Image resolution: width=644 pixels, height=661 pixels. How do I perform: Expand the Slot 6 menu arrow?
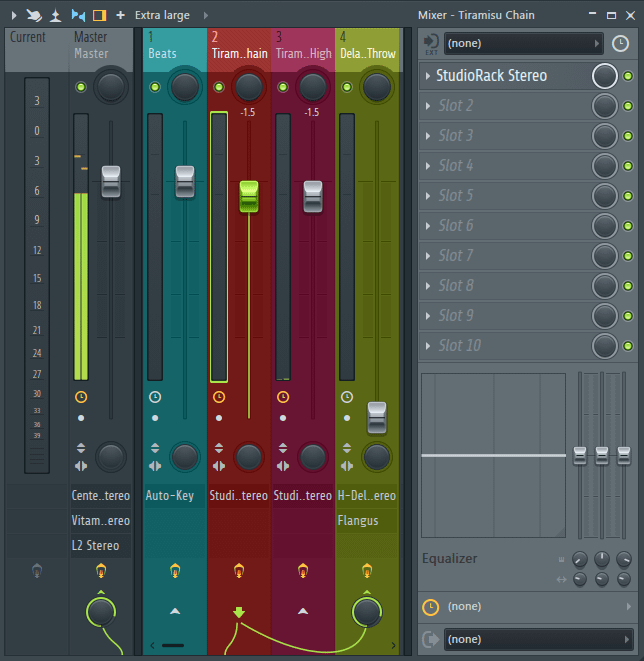click(x=428, y=226)
